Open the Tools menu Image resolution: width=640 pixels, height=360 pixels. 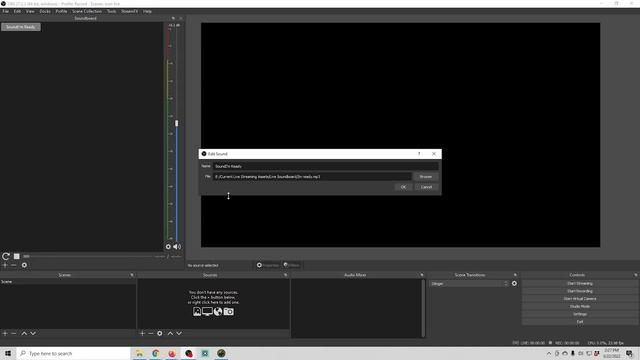pos(111,11)
